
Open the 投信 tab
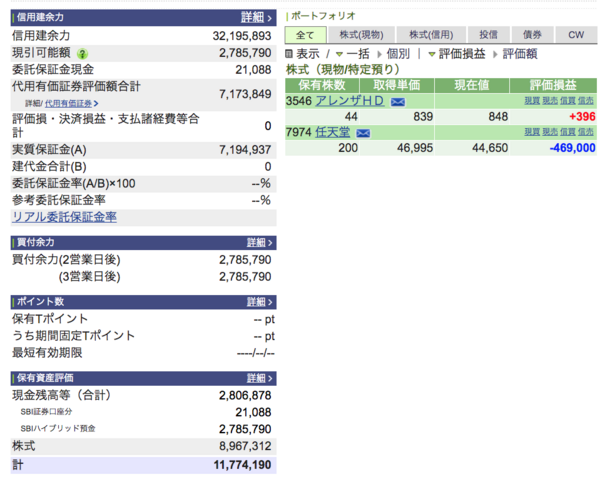[489, 35]
